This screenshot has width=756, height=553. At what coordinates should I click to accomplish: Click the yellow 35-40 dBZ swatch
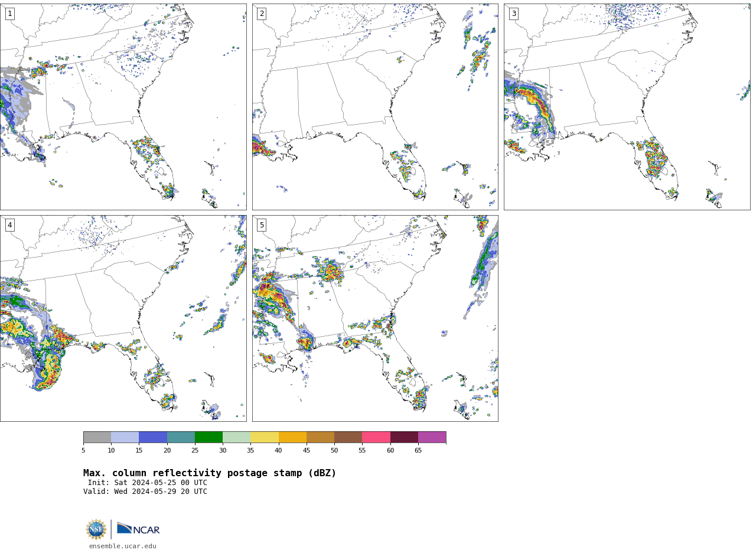(265, 437)
